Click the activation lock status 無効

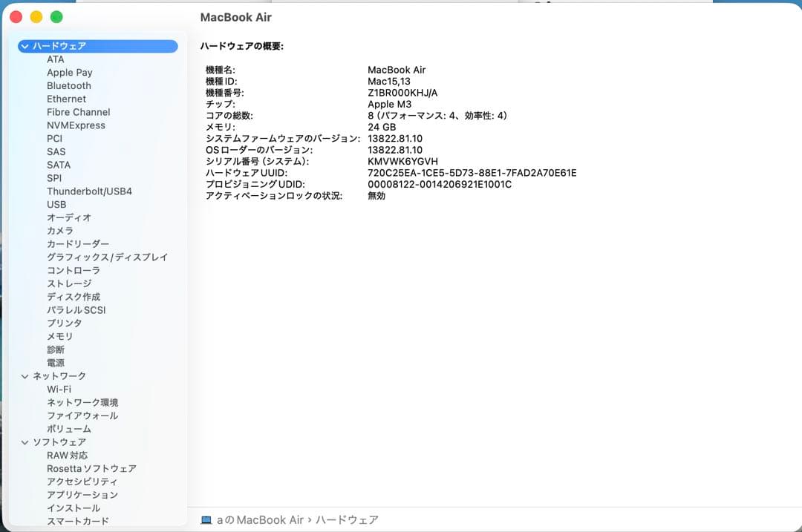[x=376, y=196]
